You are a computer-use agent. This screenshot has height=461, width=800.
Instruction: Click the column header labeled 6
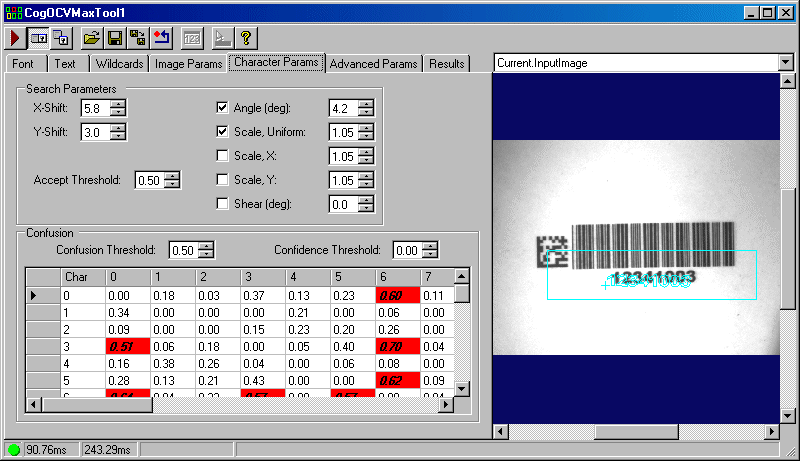click(397, 277)
